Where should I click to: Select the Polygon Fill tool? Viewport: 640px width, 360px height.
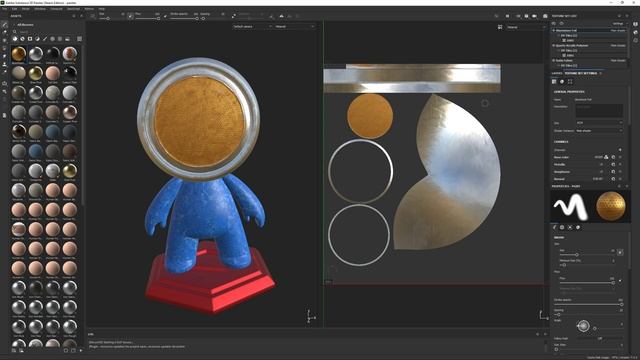tap(4, 48)
